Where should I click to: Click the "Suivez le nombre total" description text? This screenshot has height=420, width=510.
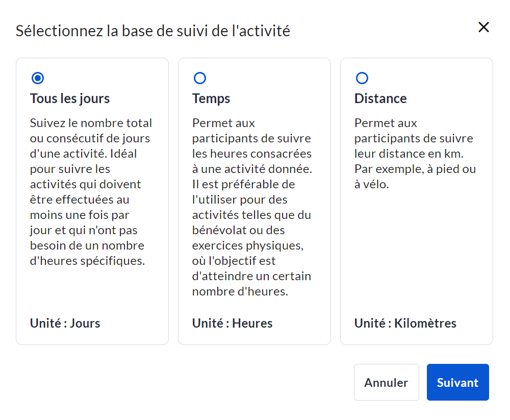point(91,123)
